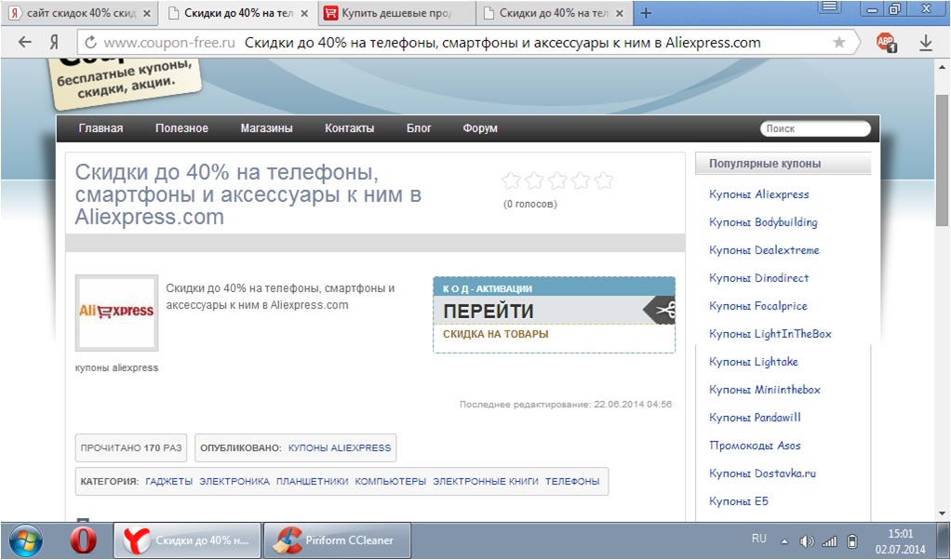The image size is (951, 560).
Task: Open the 'Купоны Dinodirect' link
Action: coord(758,278)
